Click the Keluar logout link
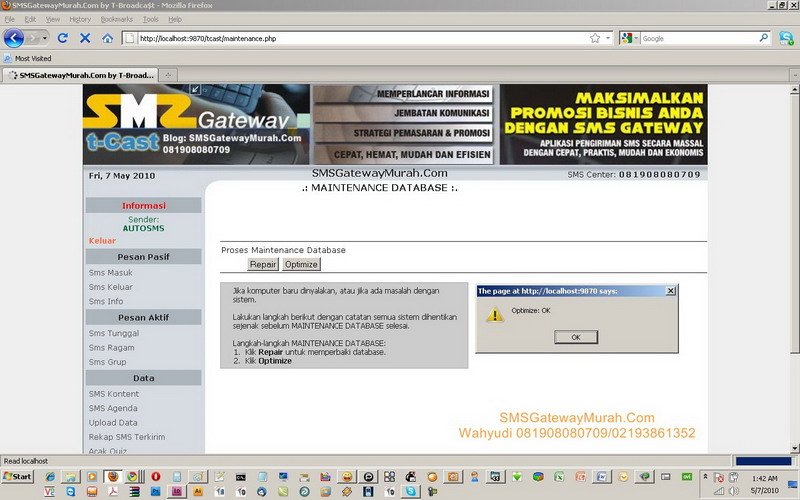The image size is (800, 500). tap(102, 241)
